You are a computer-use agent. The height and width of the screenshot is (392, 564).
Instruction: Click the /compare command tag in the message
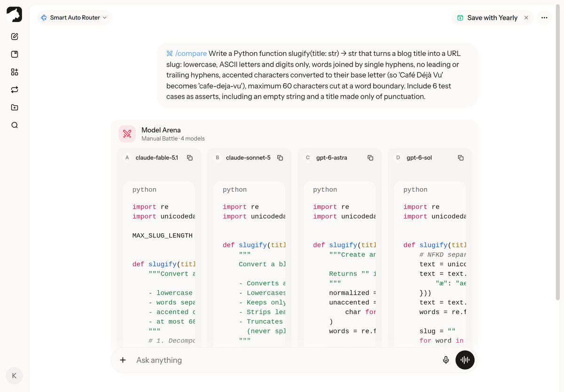point(187,54)
